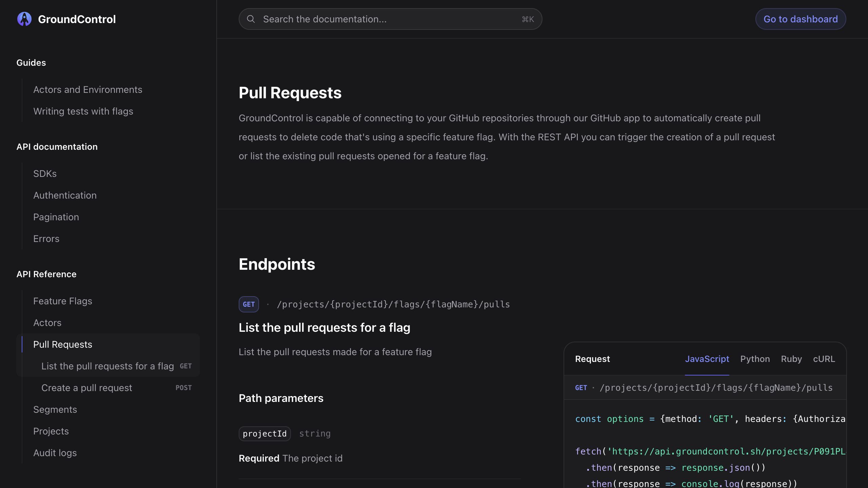The width and height of the screenshot is (868, 488).
Task: Click the projectId parameter tag
Action: tap(265, 434)
